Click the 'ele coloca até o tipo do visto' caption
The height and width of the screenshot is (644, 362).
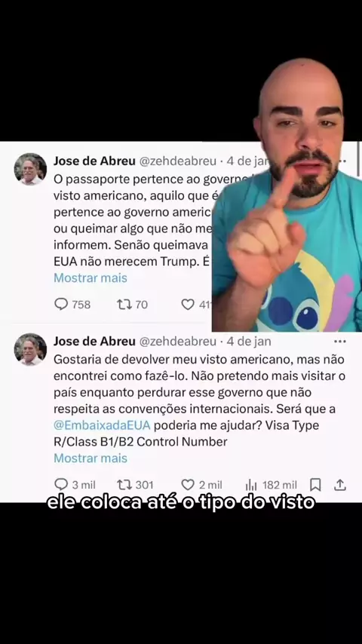tap(181, 503)
